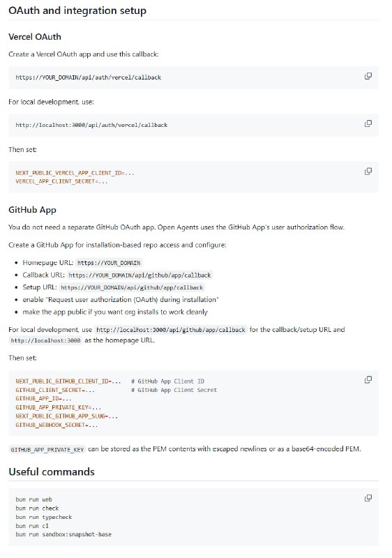Viewport: 392px width, 558px height.
Task: Copy the bun run commands block
Action: point(368,498)
